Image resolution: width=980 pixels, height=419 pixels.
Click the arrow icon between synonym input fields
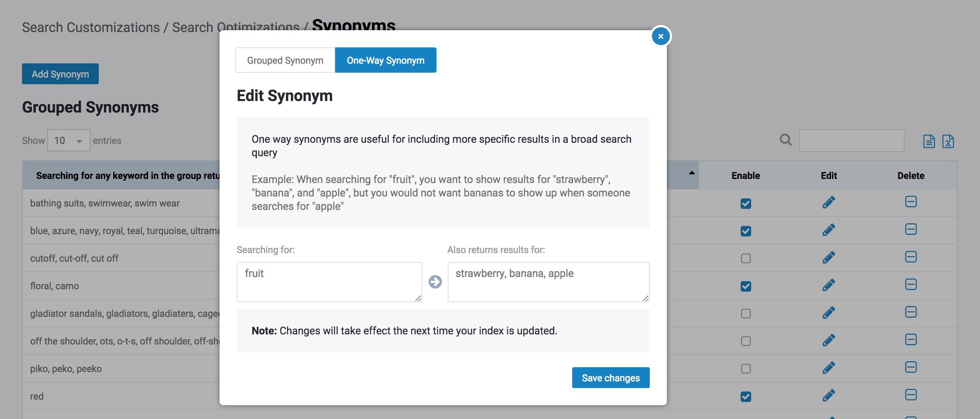point(435,281)
